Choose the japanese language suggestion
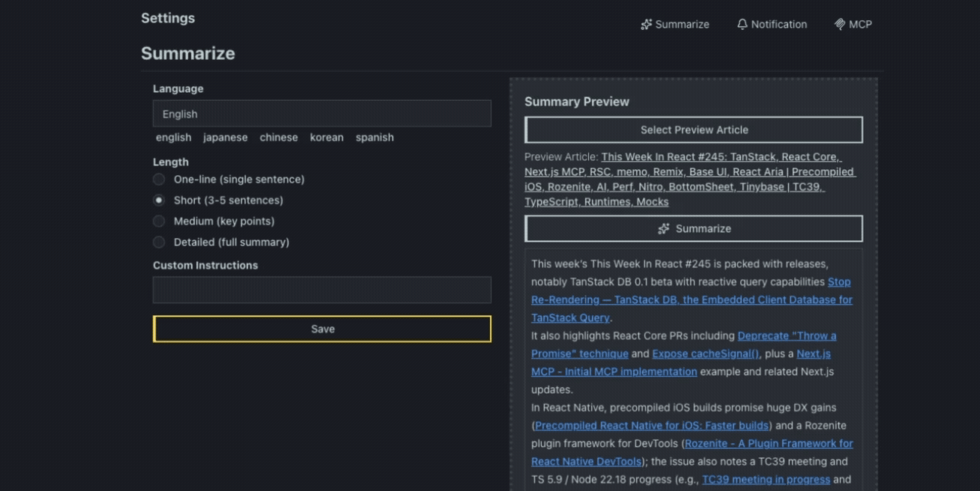 click(x=225, y=138)
